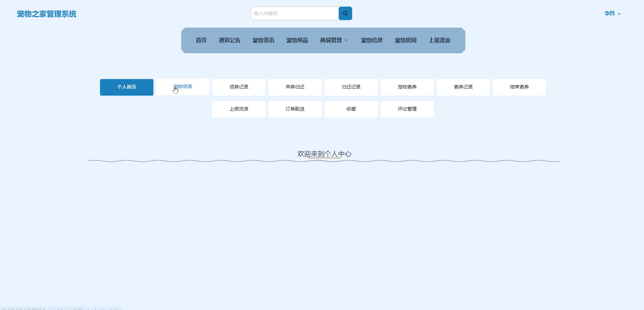Open the 宠物寄养 tab
This screenshot has height=310, width=644.
407,87
